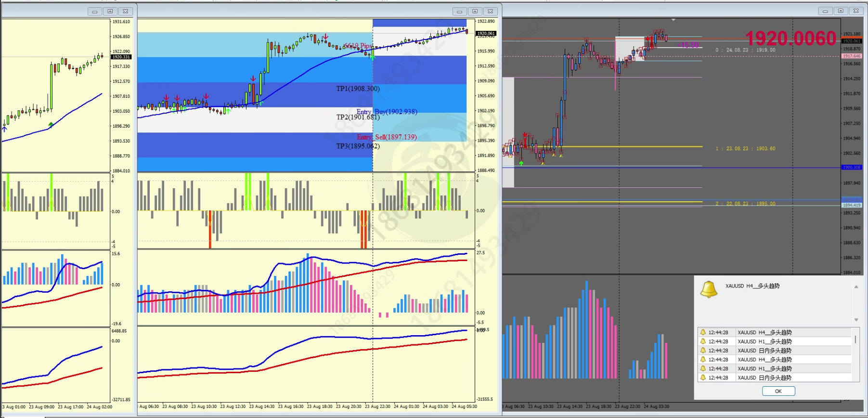The height and width of the screenshot is (418, 868).
Task: Restore the right dark chart window
Action: click(841, 11)
